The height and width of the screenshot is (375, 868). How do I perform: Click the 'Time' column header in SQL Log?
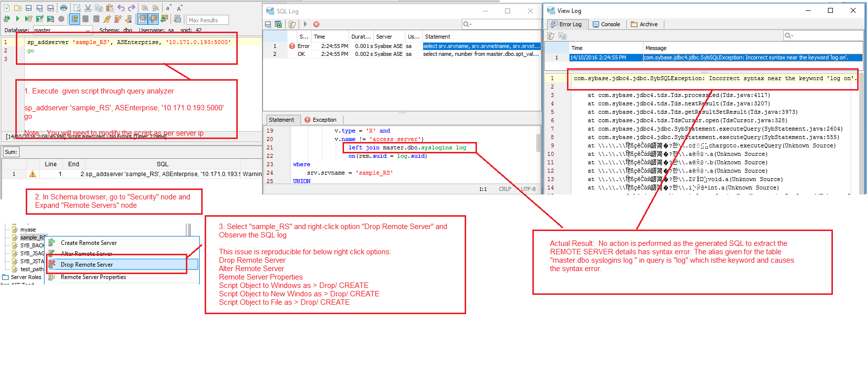click(329, 37)
